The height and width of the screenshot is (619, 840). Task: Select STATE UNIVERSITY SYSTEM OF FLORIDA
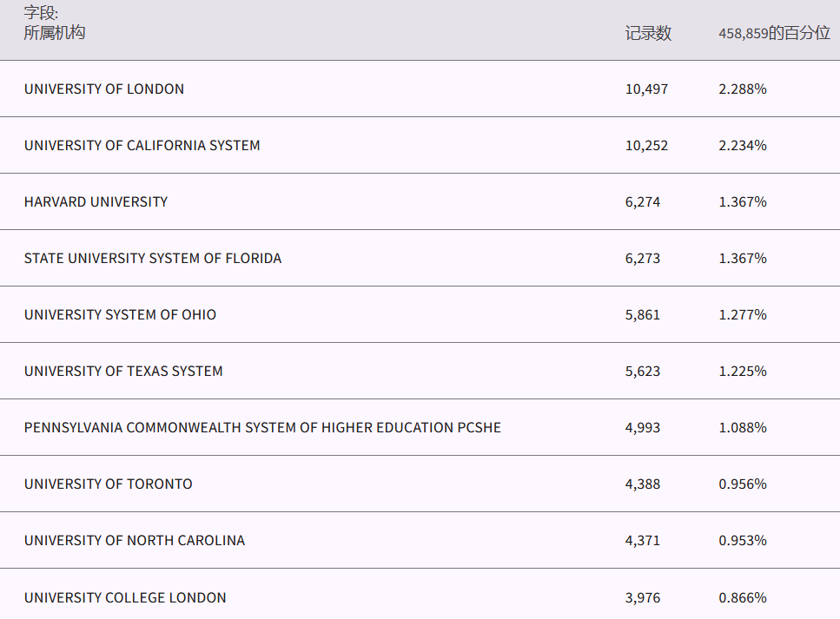point(153,258)
